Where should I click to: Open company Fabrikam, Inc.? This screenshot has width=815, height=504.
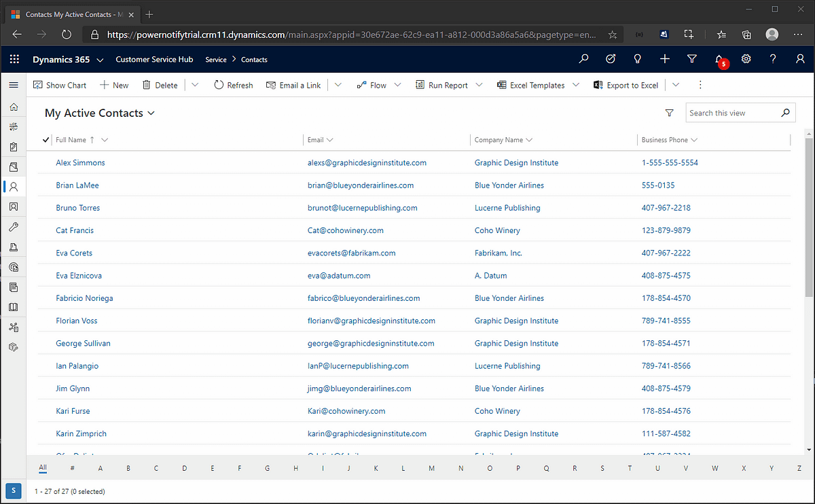pyautogui.click(x=499, y=253)
